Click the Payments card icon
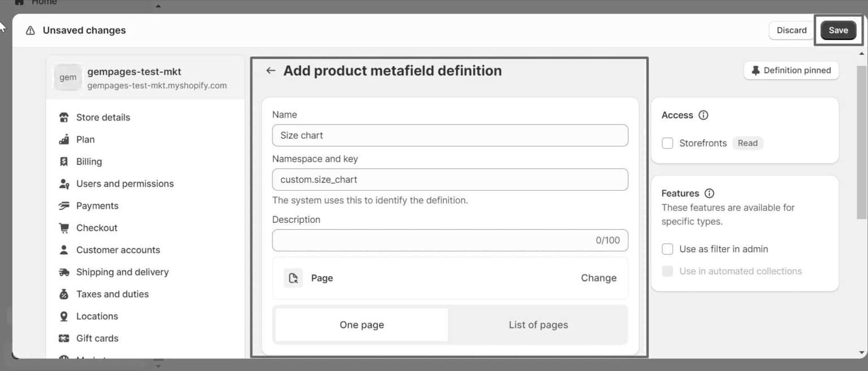868x371 pixels. [x=64, y=206]
